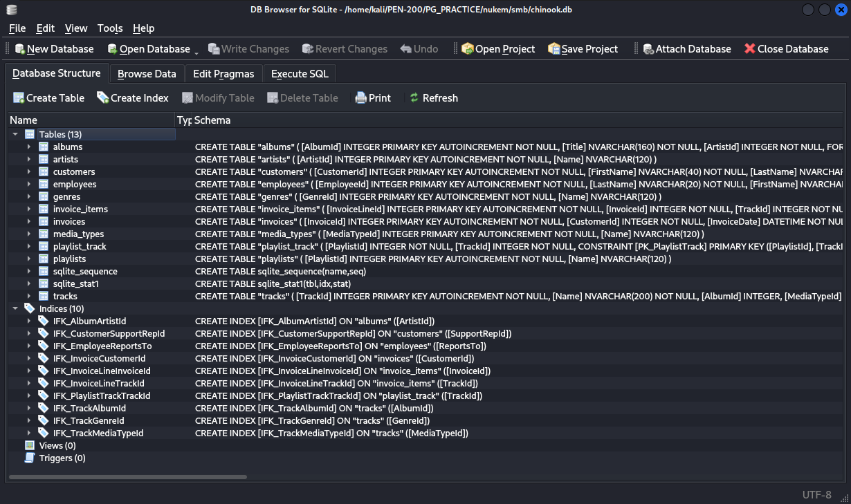The width and height of the screenshot is (851, 504).
Task: Switch to the Execute SQL tab
Action: 300,74
